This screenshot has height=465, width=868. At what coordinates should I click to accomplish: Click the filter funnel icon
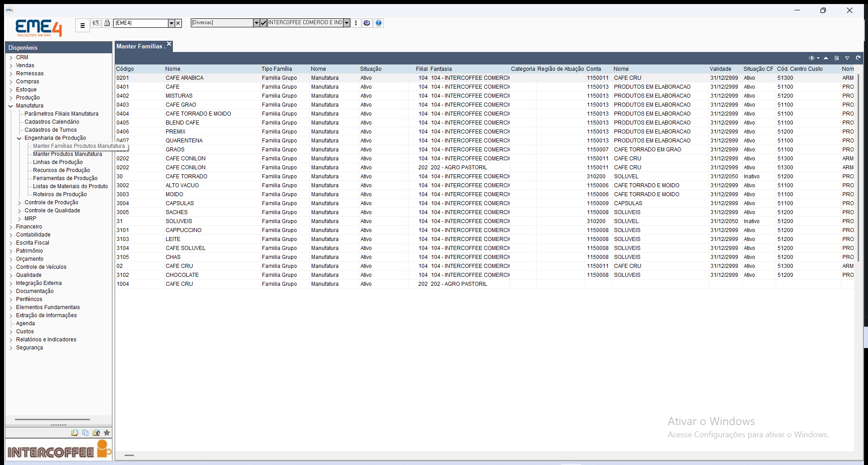[x=847, y=58]
